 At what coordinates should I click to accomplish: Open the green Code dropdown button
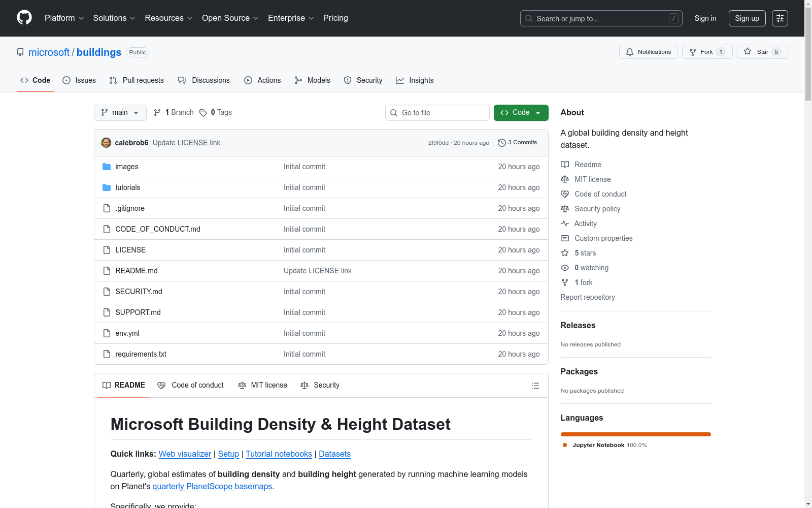(x=521, y=113)
